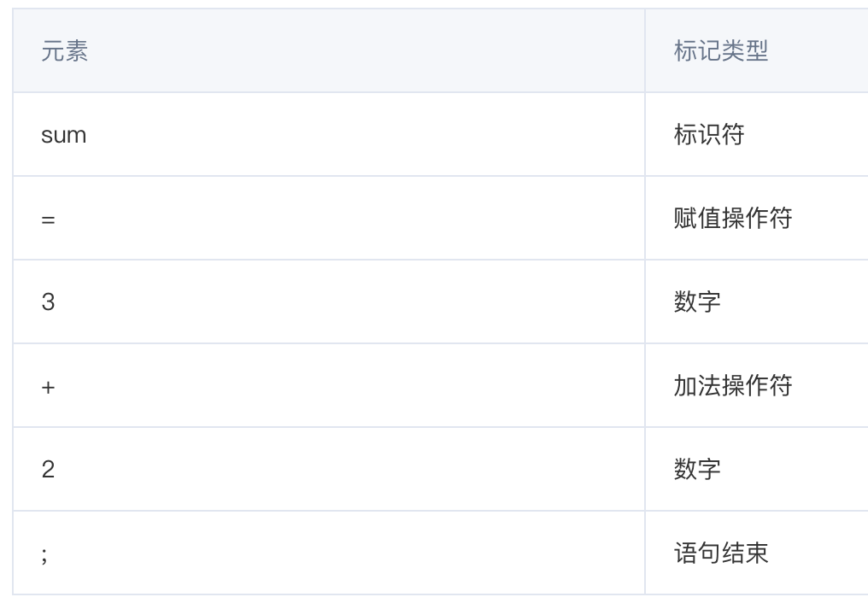868x603 pixels.
Task: Select the equals sign cell
Action: [x=329, y=218]
